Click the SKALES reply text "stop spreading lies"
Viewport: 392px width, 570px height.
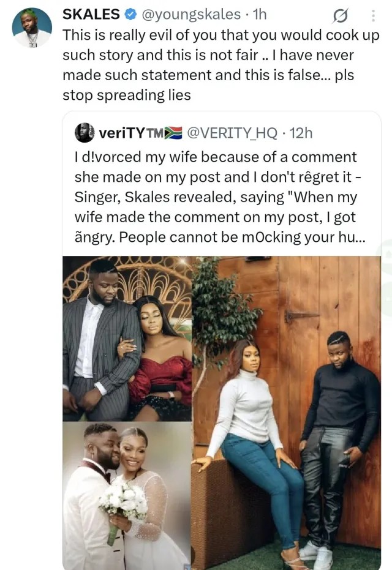click(127, 96)
